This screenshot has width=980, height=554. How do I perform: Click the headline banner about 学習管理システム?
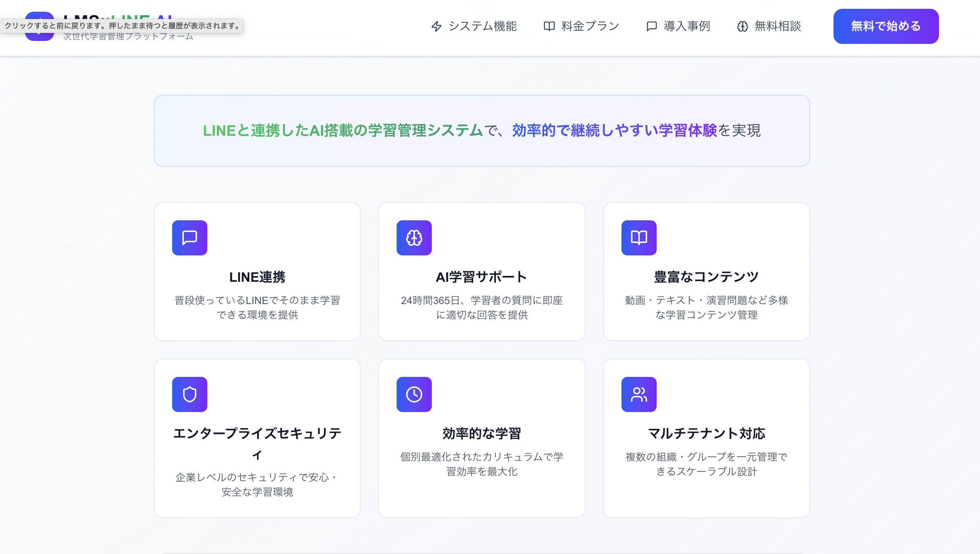click(481, 131)
